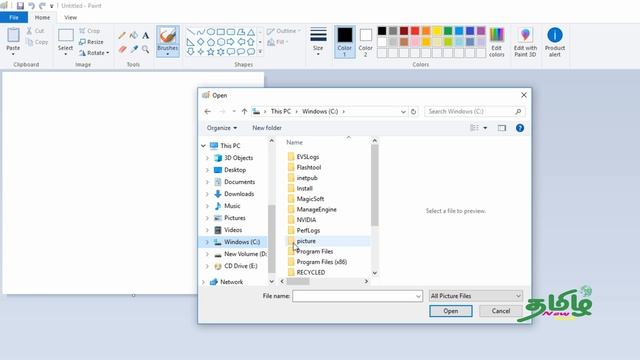This screenshot has width=640, height=360.
Task: Click the Refresh icon in Open dialog
Action: click(413, 111)
